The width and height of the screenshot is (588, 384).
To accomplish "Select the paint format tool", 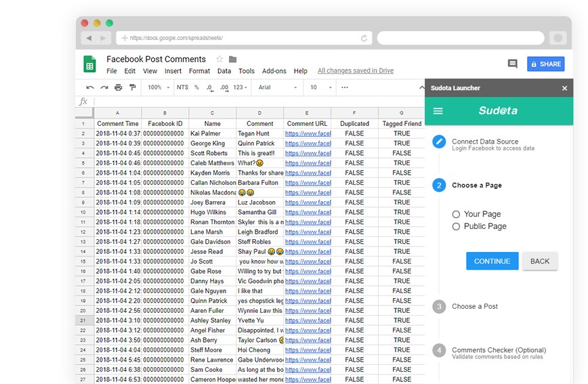I will [133, 87].
